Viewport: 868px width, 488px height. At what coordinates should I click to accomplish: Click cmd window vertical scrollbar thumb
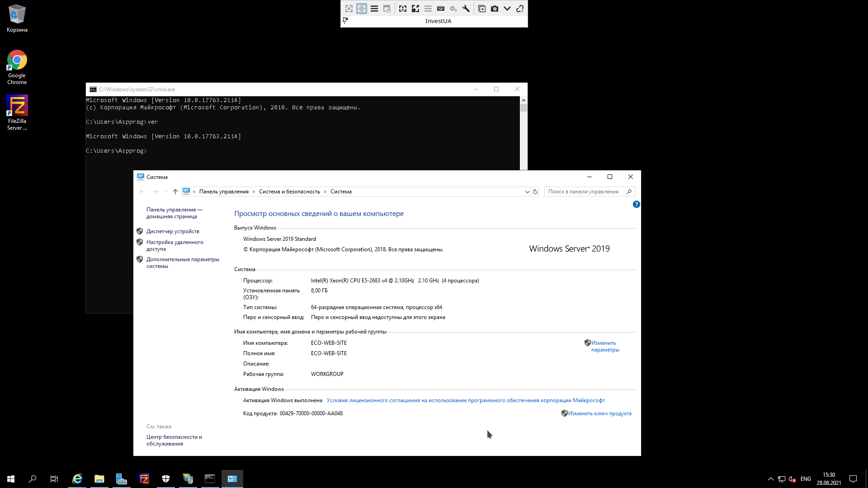524,108
